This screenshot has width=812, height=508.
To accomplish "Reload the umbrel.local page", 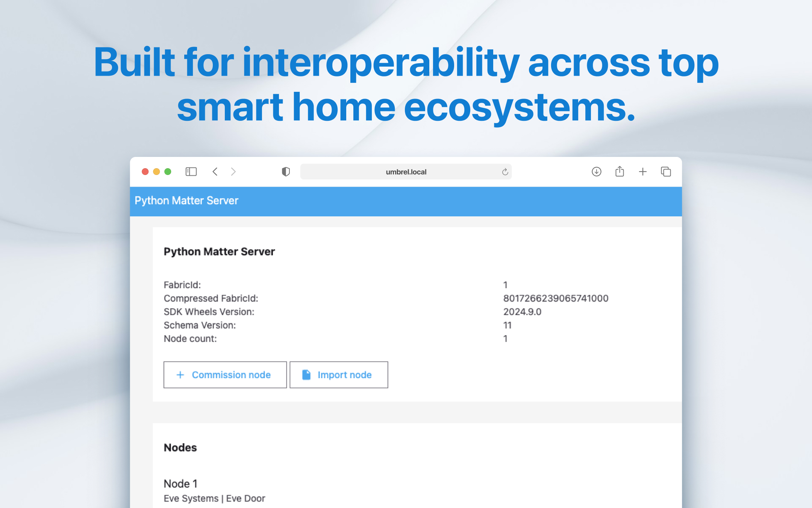I will point(505,172).
